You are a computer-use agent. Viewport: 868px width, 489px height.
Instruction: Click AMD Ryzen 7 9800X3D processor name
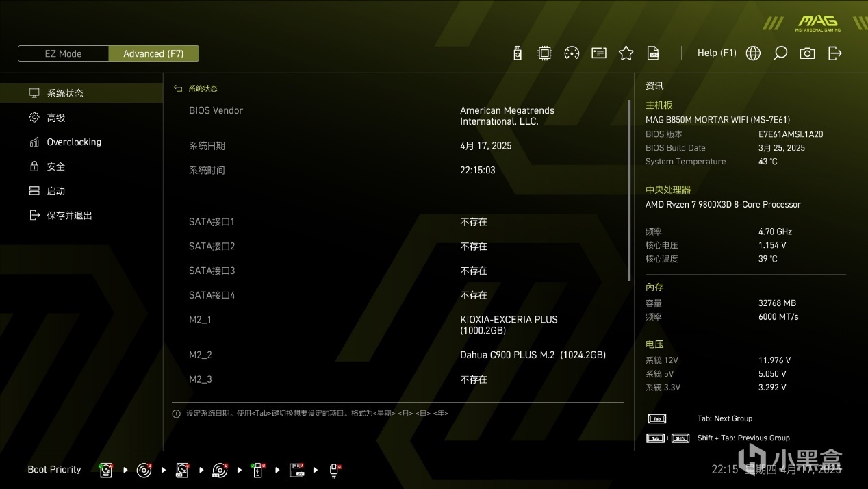pos(723,204)
